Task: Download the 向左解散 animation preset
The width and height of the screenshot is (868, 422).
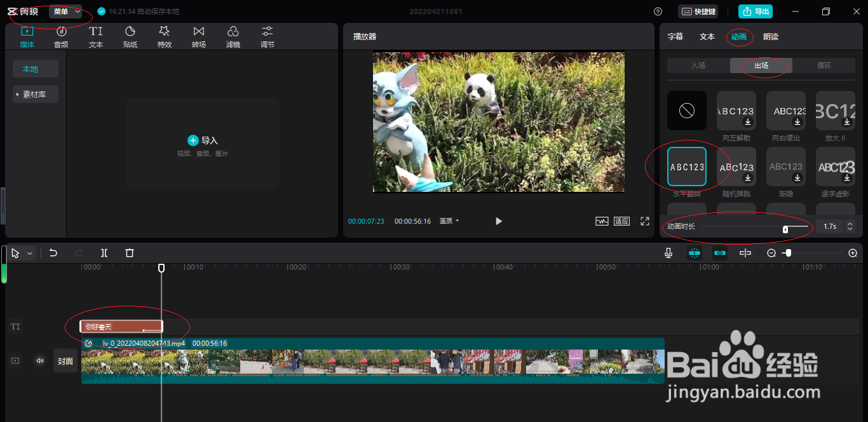Action: coord(748,122)
